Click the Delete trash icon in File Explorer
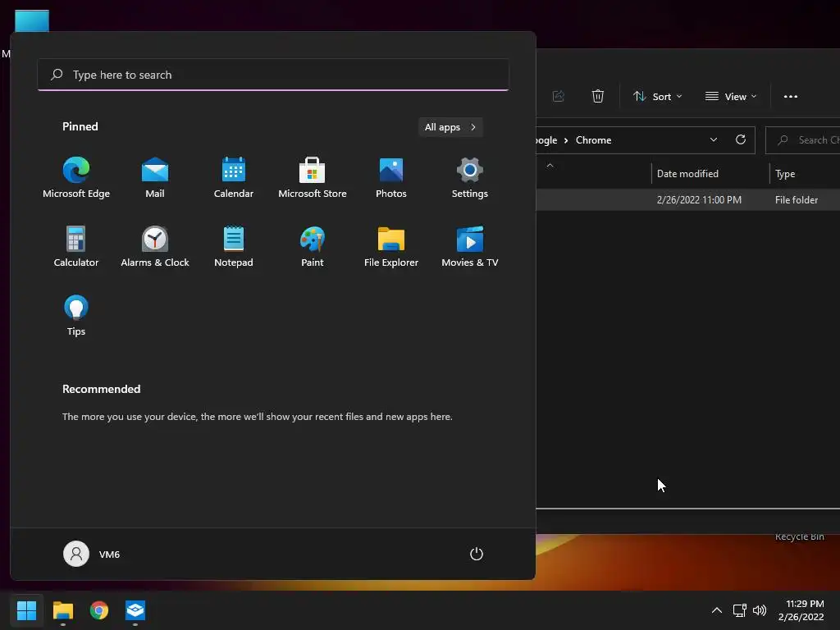Viewport: 840px width, 630px height. 598,97
